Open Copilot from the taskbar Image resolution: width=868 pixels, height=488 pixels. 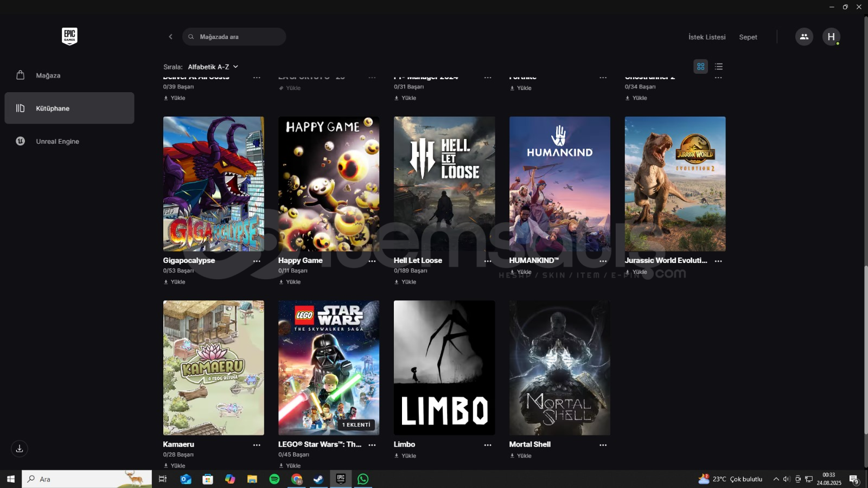pyautogui.click(x=230, y=479)
